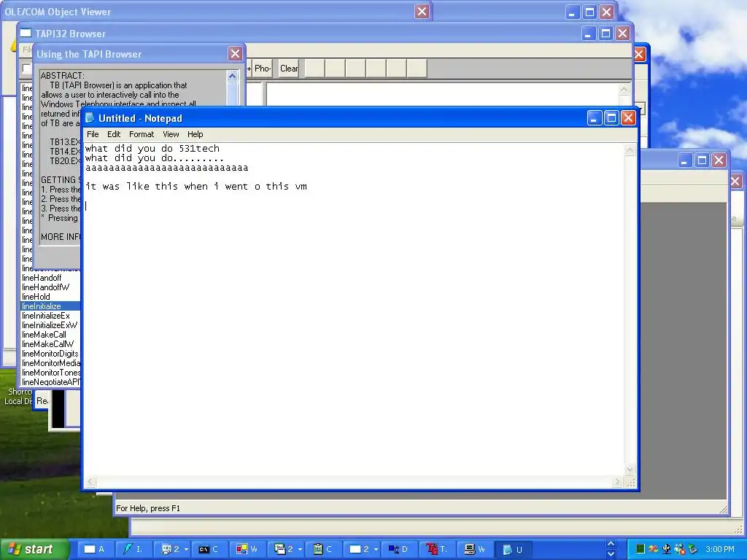Show the system clock reading 3:00 PM
The image size is (747, 560).
click(719, 549)
